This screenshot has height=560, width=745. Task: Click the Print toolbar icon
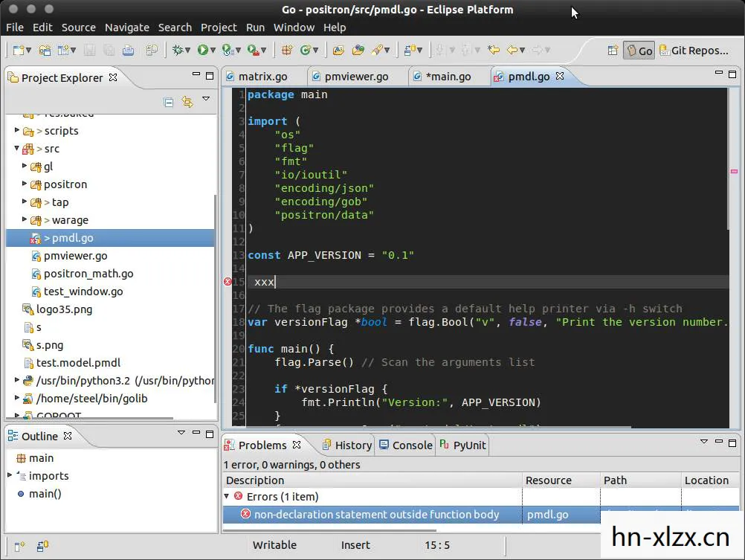coord(128,50)
